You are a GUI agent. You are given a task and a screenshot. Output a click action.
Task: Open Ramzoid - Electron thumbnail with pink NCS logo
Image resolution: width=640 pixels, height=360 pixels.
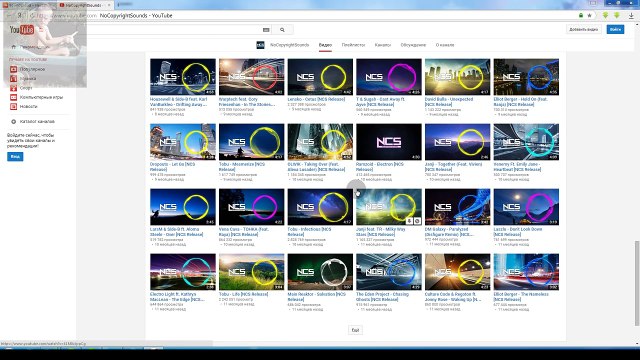click(389, 142)
